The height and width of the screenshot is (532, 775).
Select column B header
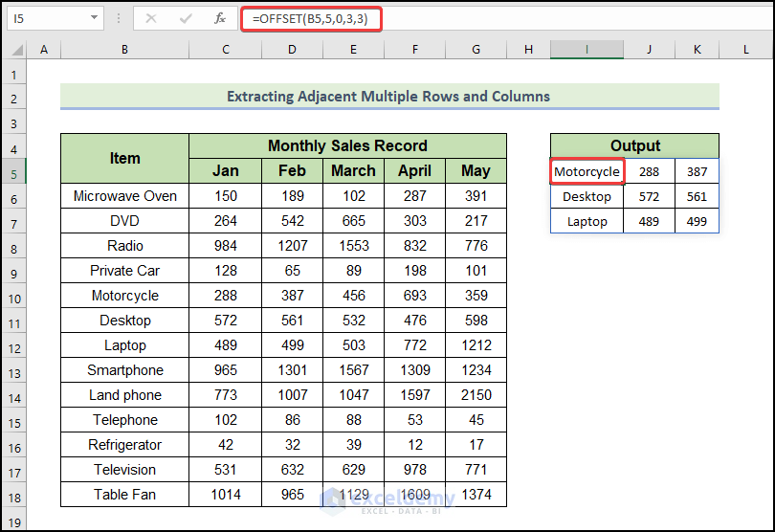coord(124,49)
